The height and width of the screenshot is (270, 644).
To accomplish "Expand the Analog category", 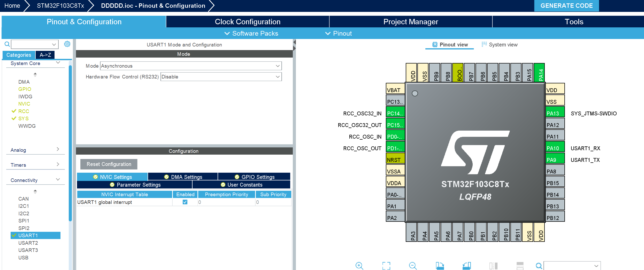I will (x=58, y=149).
